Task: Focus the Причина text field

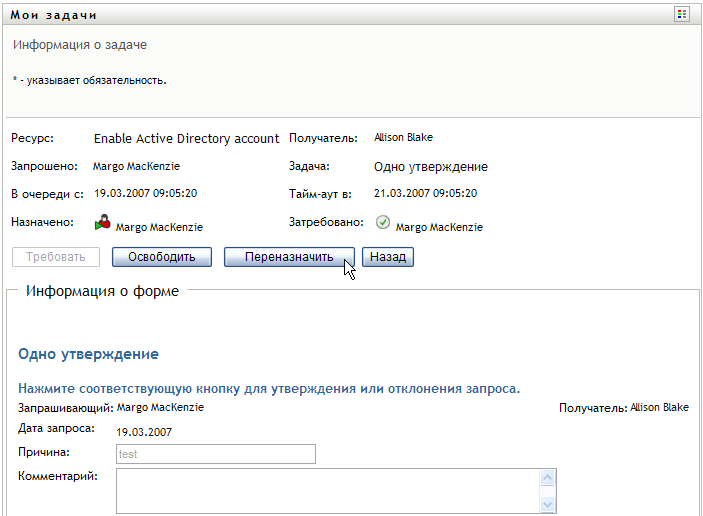Action: click(215, 455)
